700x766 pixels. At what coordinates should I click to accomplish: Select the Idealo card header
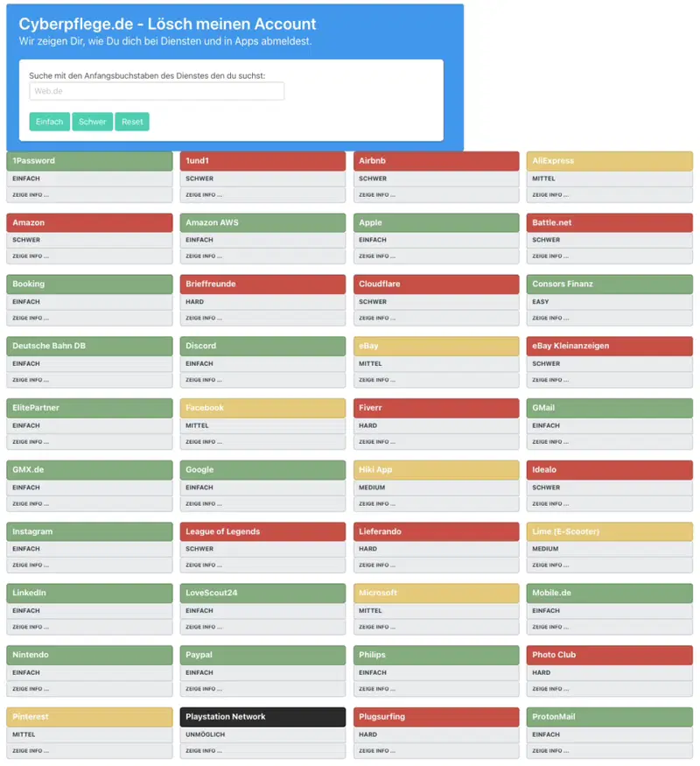pyautogui.click(x=609, y=470)
